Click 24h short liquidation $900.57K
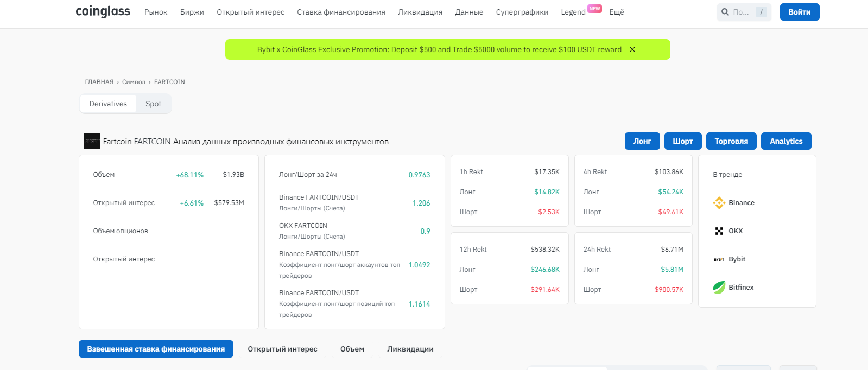The height and width of the screenshot is (370, 868). point(669,290)
